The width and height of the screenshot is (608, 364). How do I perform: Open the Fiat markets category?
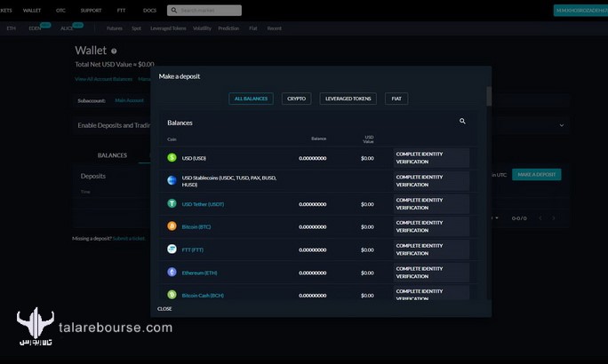(252, 28)
